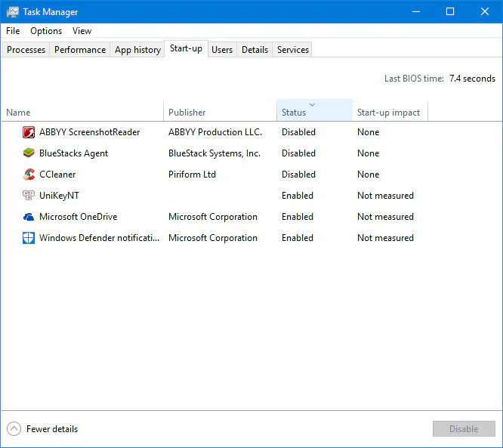Click the CCleaner icon

(29, 175)
